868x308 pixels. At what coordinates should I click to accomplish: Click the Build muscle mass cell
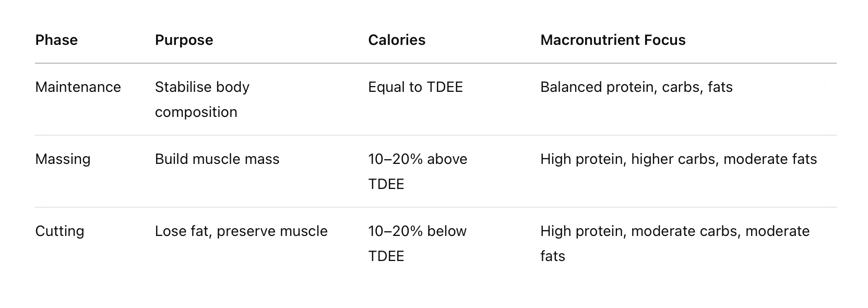coord(217,159)
